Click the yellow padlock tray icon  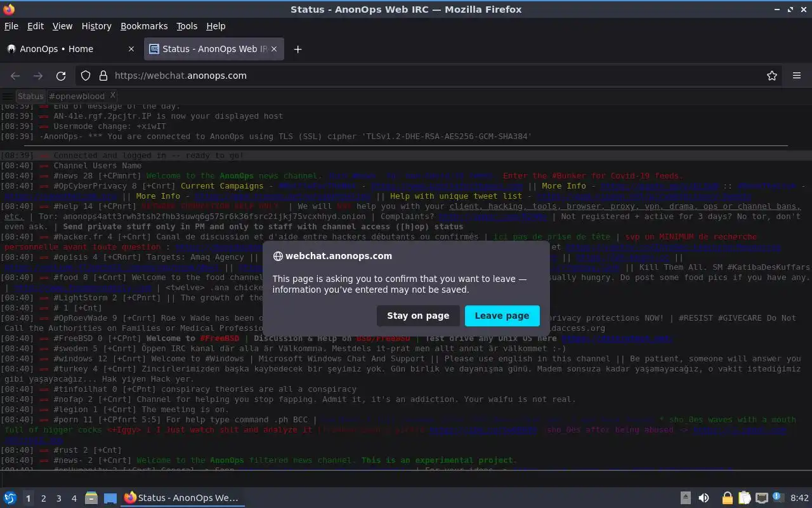(727, 498)
